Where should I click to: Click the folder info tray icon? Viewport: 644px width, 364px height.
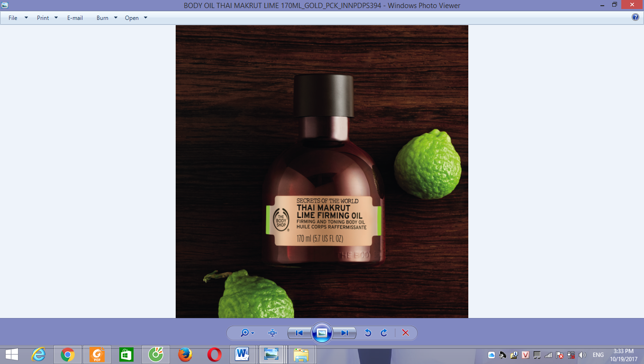tap(514, 355)
